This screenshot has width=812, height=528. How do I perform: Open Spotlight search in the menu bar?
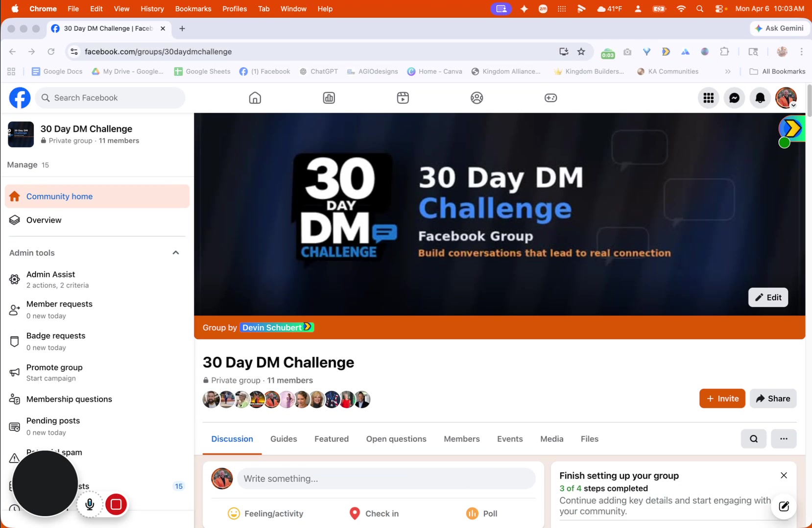click(x=700, y=9)
